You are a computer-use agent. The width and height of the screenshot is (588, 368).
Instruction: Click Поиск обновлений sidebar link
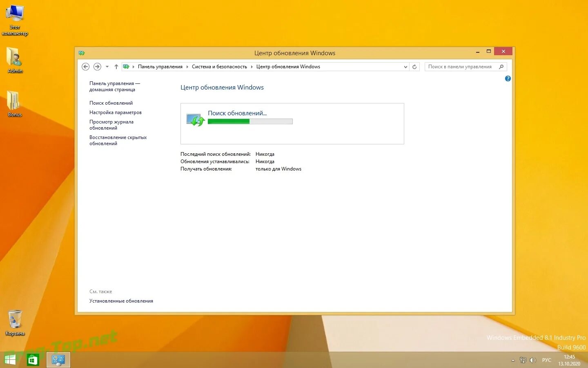tap(111, 103)
